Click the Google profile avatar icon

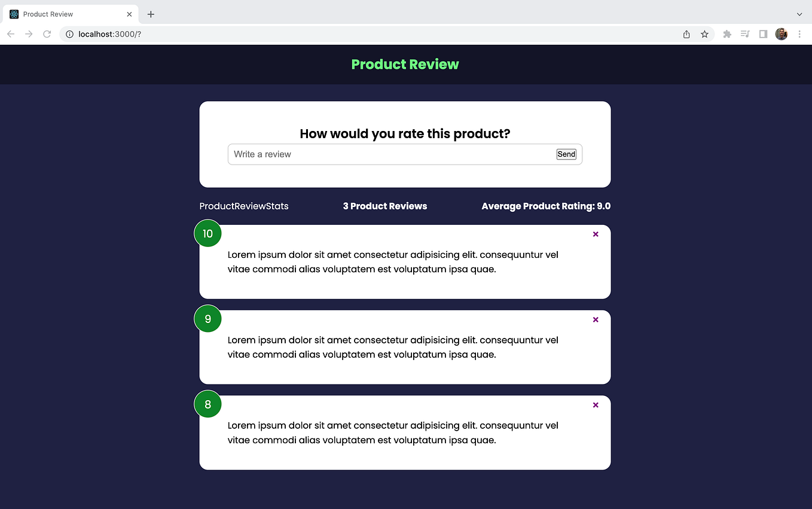tap(782, 34)
